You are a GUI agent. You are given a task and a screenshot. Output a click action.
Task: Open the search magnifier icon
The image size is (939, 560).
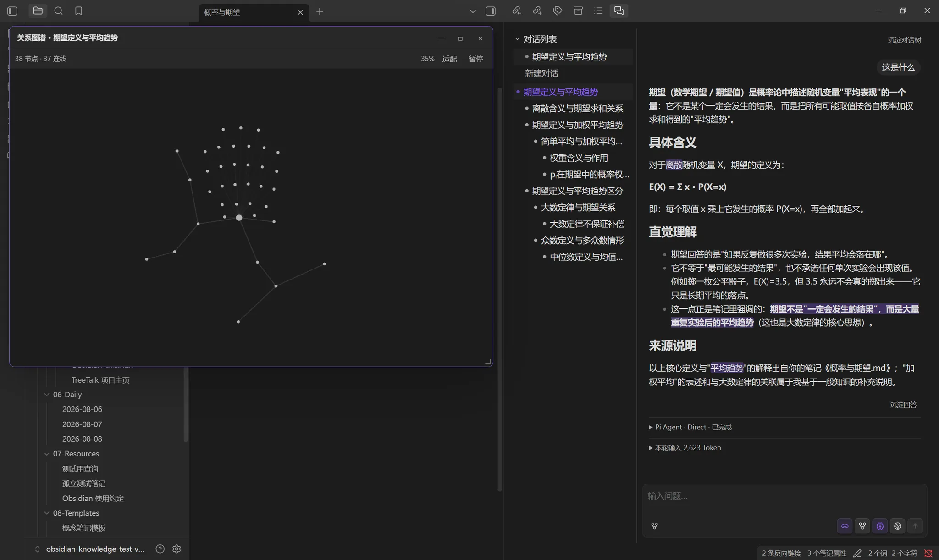click(x=58, y=11)
